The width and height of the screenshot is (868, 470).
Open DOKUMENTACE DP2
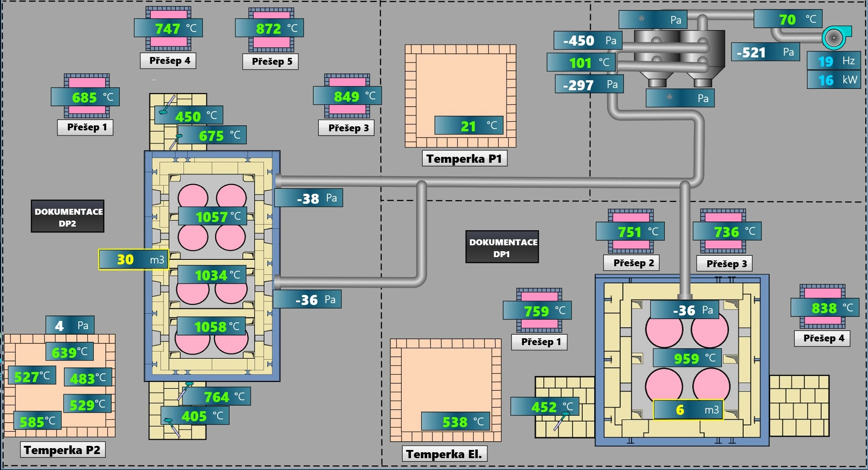pos(67,216)
